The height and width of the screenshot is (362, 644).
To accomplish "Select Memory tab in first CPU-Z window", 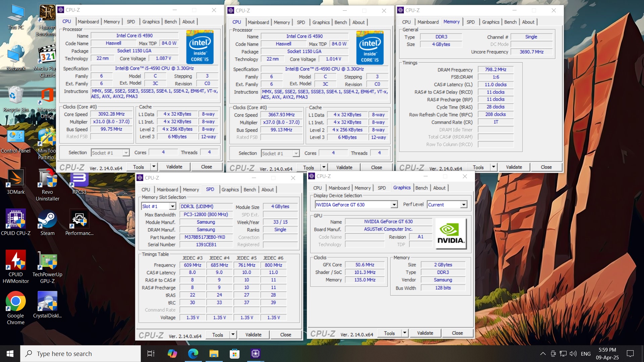I will (x=112, y=21).
